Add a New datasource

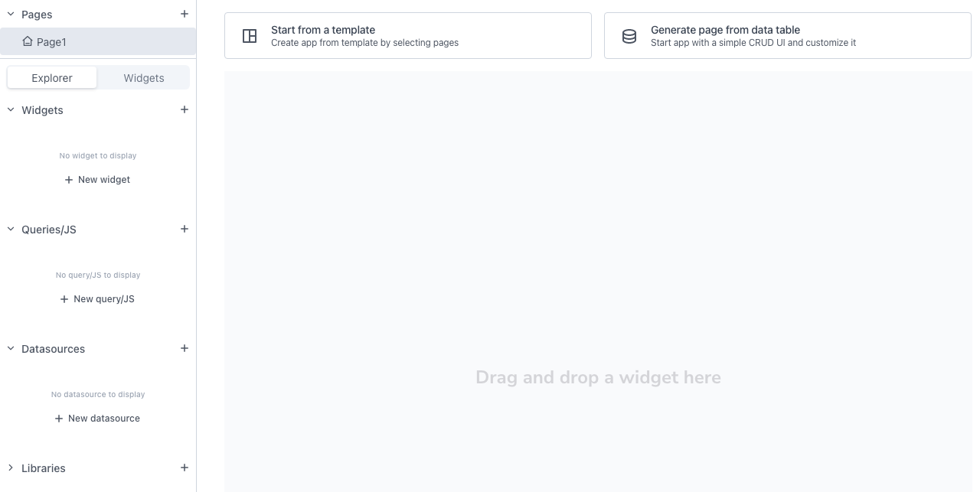(x=97, y=419)
